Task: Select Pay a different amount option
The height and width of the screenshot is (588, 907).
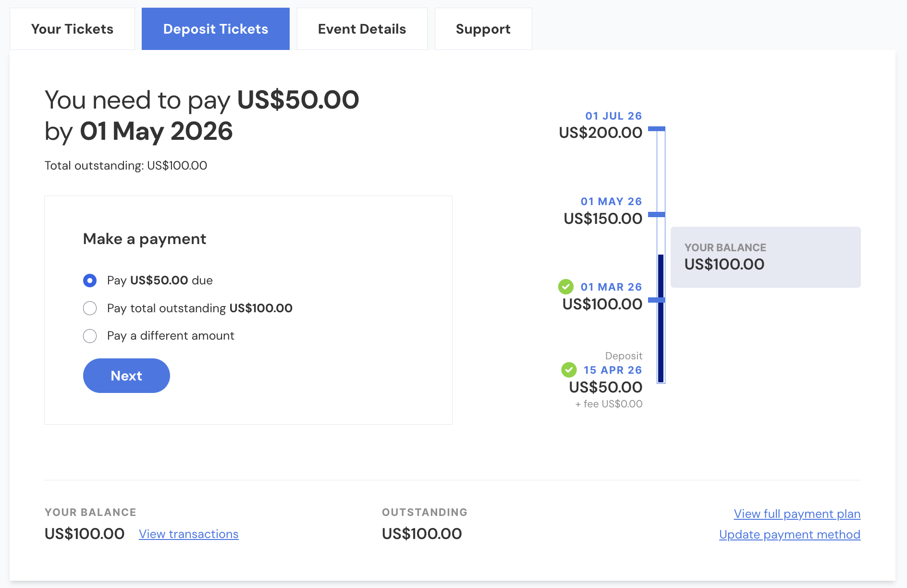Action: pos(90,336)
